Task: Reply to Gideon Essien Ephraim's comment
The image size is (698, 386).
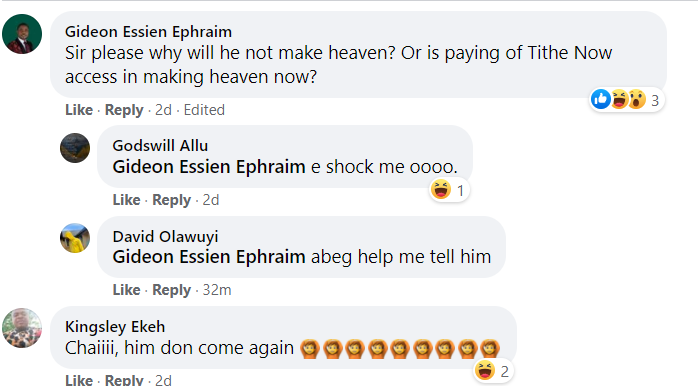Action: tap(124, 110)
